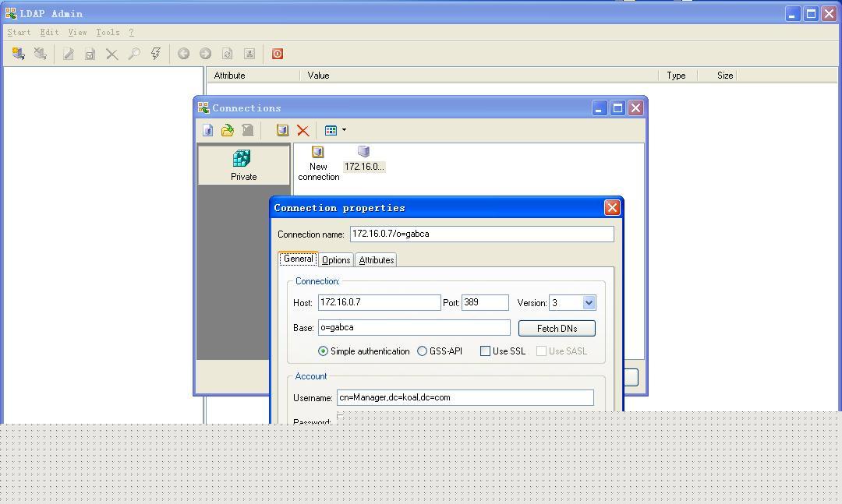Open the Edit menu
The height and width of the screenshot is (504, 842).
49,32
